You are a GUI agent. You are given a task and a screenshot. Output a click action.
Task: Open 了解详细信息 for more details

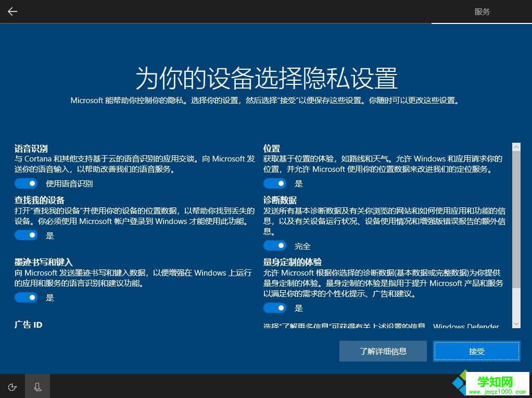(x=383, y=351)
